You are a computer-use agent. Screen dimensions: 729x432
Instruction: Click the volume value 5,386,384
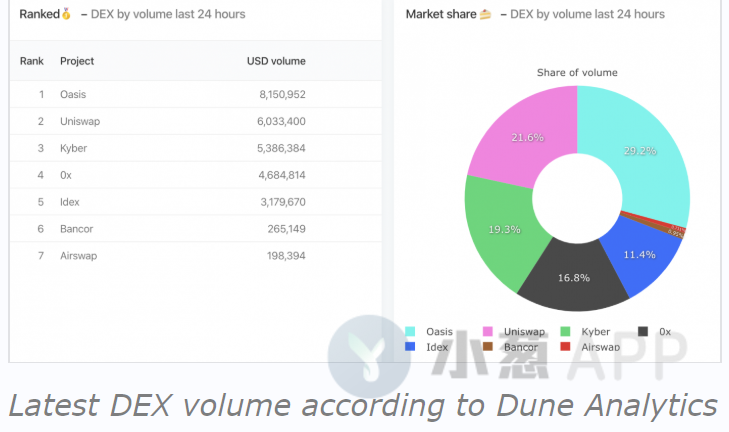281,148
